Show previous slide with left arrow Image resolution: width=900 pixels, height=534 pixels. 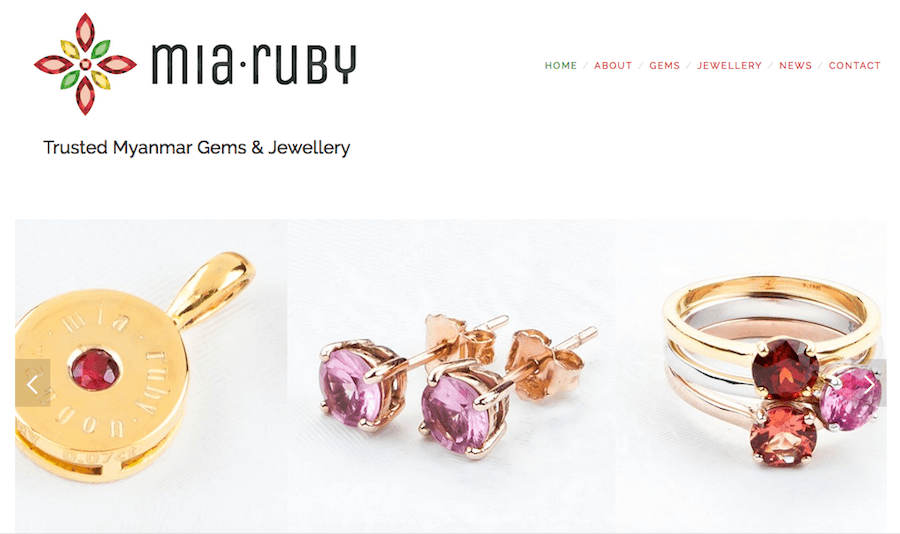pos(33,383)
